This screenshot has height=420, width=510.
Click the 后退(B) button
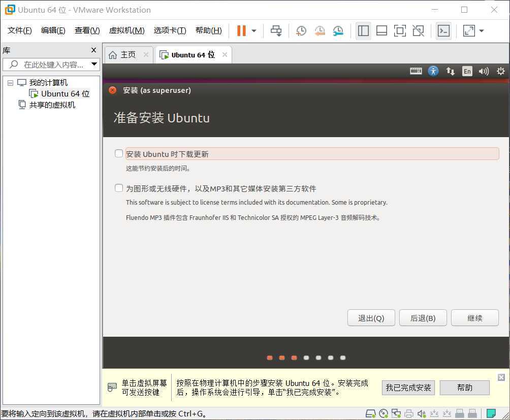coord(423,317)
